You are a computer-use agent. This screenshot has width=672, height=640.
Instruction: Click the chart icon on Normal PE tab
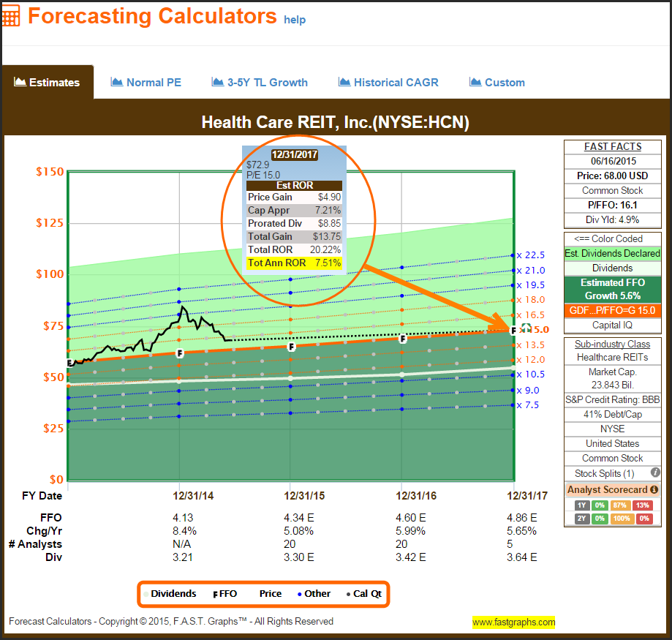[x=117, y=82]
